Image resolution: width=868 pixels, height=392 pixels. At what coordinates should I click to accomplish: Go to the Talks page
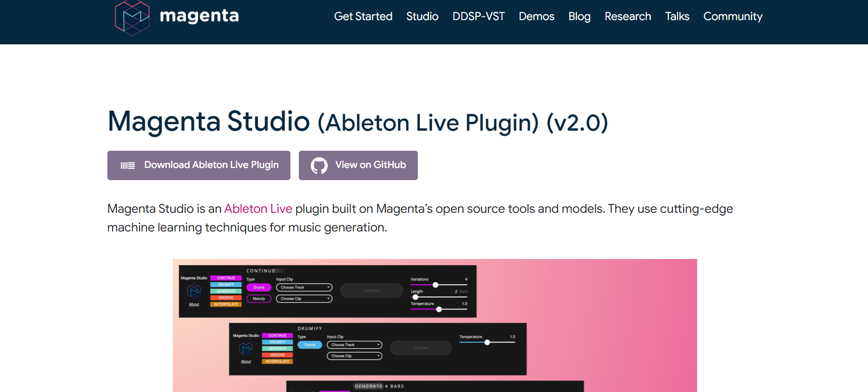(x=677, y=16)
